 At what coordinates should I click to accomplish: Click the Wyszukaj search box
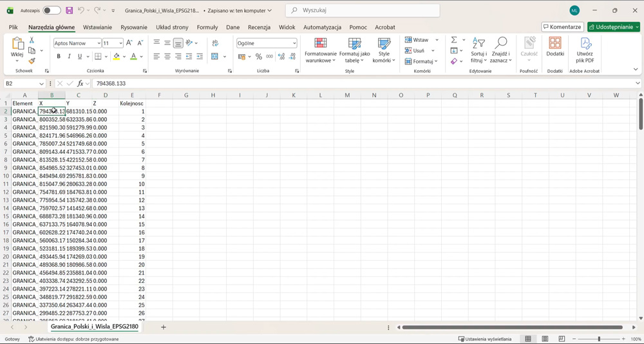pos(363,11)
